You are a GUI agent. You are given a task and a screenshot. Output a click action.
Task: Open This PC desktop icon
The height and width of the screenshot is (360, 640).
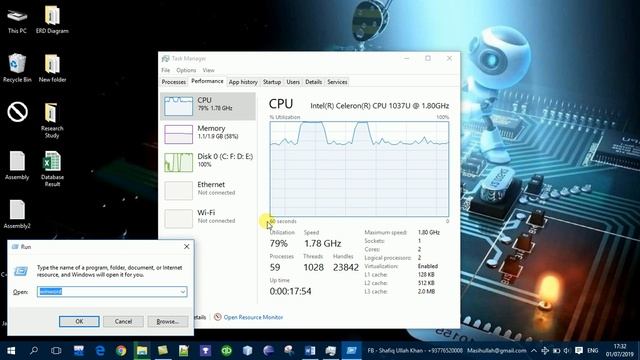(x=17, y=21)
